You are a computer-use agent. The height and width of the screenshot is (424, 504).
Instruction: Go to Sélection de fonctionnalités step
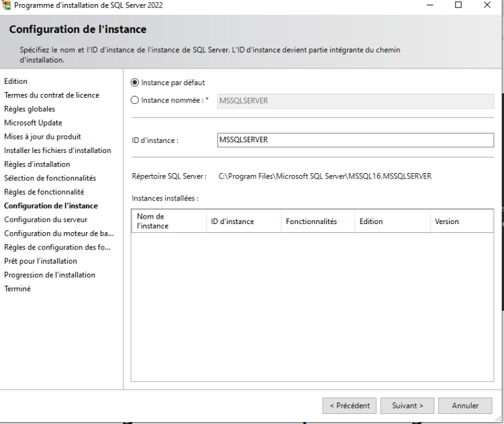pos(50,178)
